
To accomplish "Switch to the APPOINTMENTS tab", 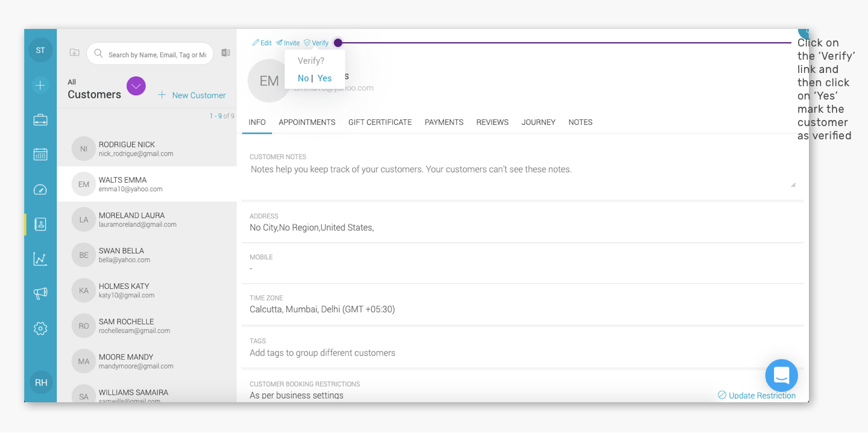I will (x=307, y=122).
